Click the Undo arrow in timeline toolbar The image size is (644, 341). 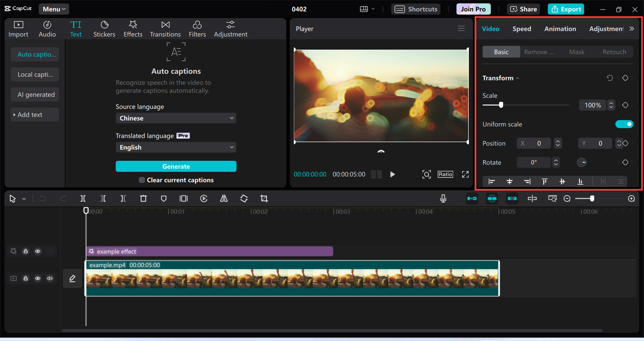[x=43, y=199]
